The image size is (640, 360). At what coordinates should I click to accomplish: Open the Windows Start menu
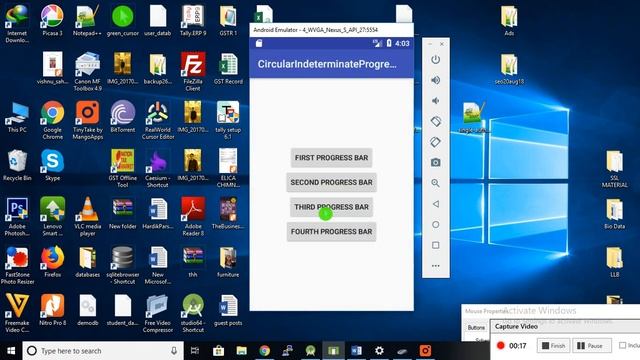pyautogui.click(x=11, y=351)
